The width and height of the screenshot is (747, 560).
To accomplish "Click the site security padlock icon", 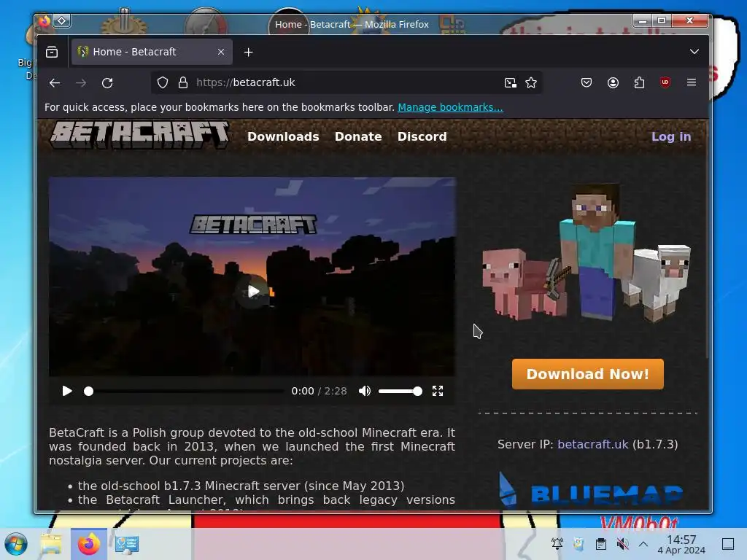I will point(183,83).
